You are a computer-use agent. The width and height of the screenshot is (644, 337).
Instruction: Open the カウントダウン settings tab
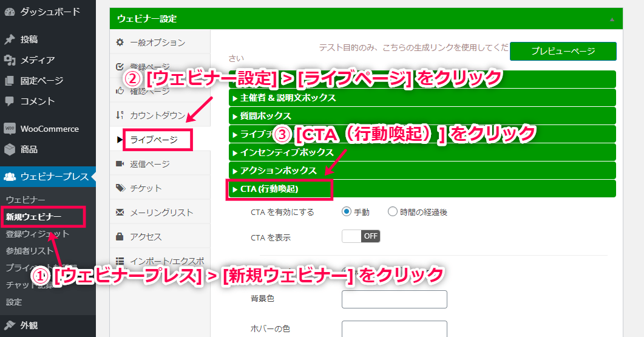click(x=160, y=115)
